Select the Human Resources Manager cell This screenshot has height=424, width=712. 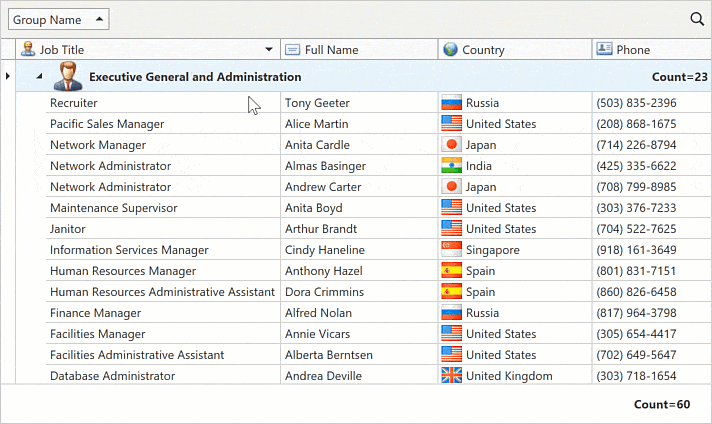(x=163, y=271)
